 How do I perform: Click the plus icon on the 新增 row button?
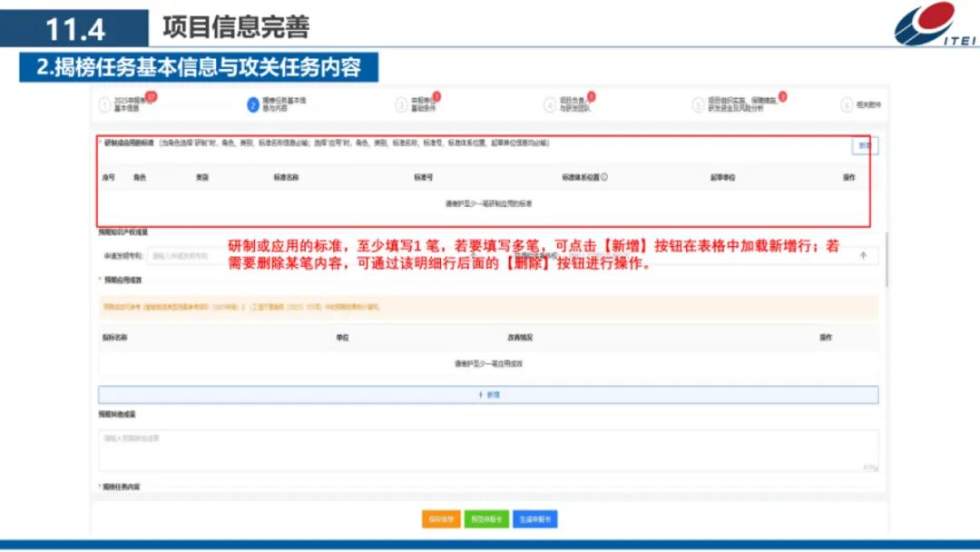point(481,393)
